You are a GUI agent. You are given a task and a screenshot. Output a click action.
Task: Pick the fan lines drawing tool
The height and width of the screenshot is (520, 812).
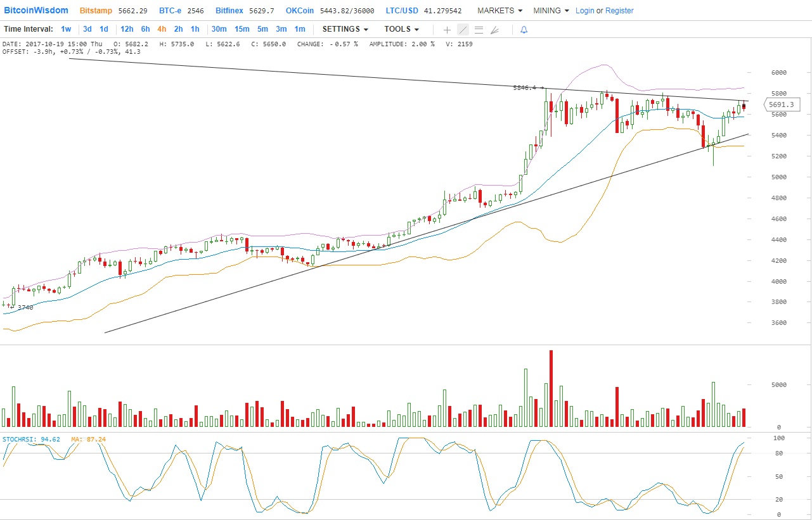point(495,30)
